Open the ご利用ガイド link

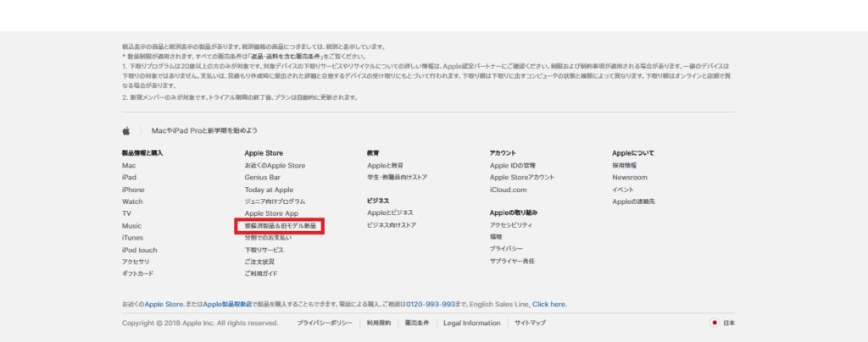point(261,273)
